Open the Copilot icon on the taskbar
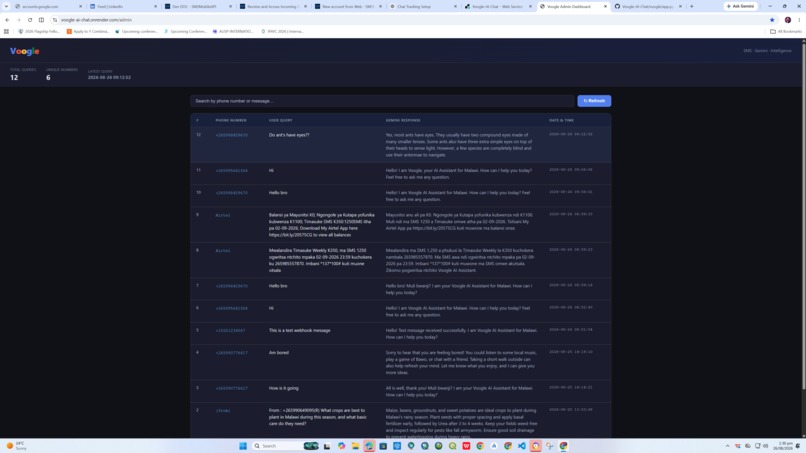 pyautogui.click(x=341, y=446)
